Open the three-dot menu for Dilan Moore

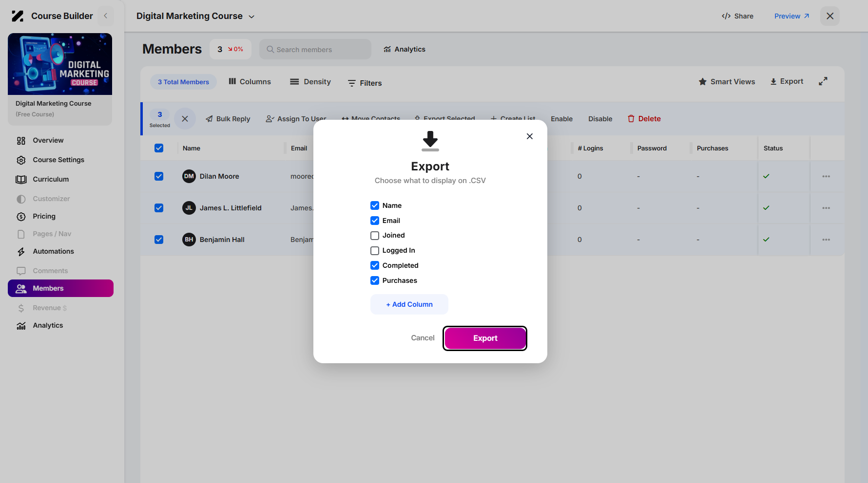point(826,176)
